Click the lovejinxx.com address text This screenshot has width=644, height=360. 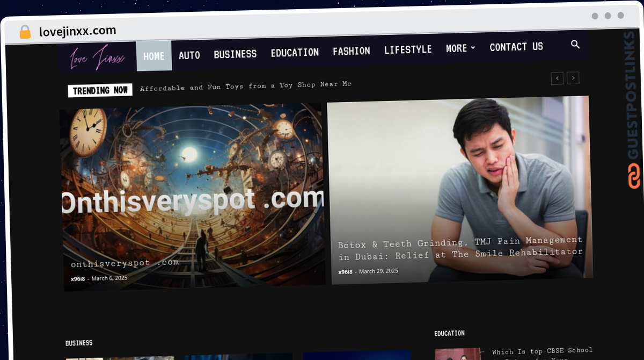click(78, 31)
